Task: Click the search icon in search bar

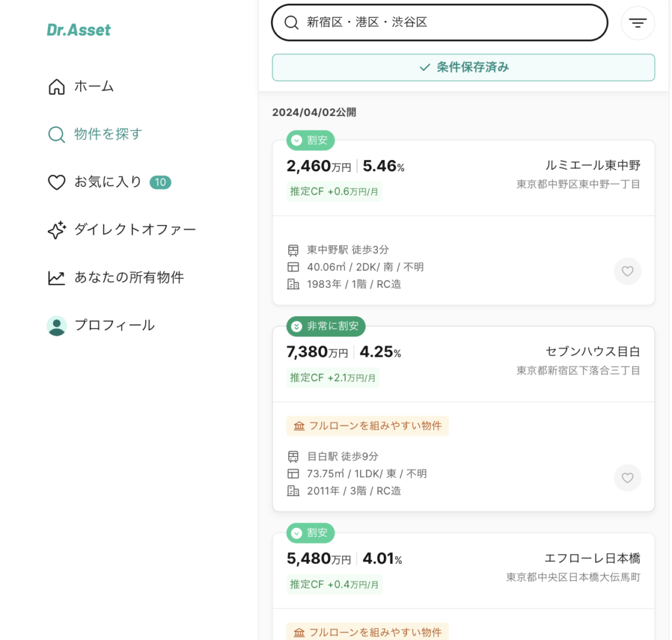Action: pyautogui.click(x=291, y=23)
